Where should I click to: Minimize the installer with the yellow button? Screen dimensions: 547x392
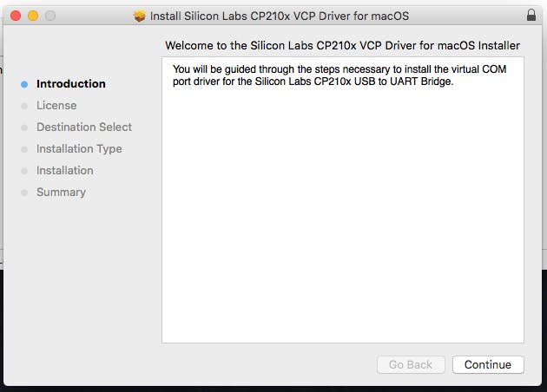[x=33, y=16]
